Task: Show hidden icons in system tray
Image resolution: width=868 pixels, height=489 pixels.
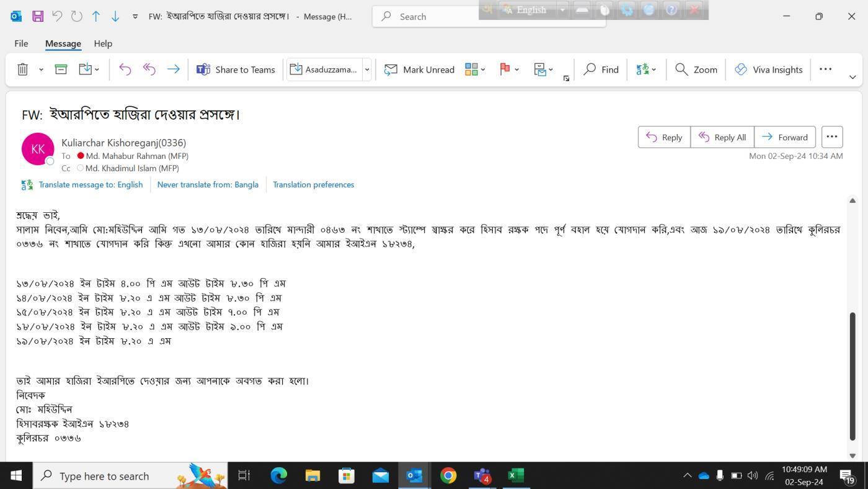Action: point(687,476)
